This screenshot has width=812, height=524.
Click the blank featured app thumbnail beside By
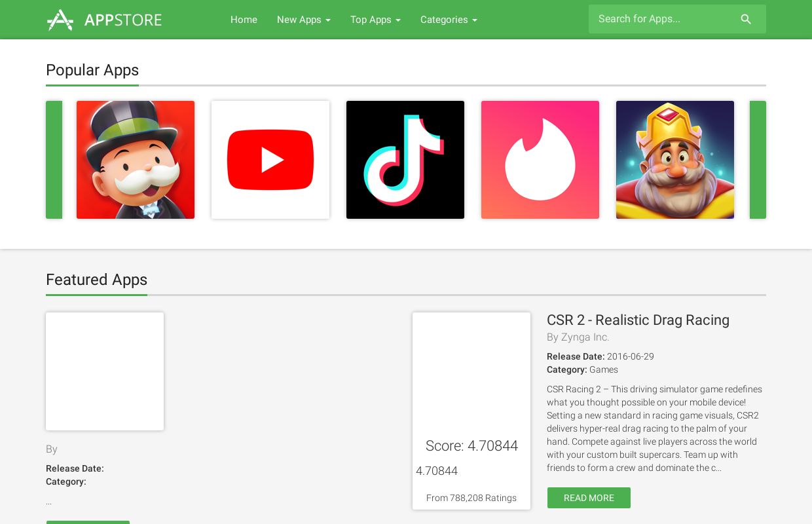tap(105, 371)
